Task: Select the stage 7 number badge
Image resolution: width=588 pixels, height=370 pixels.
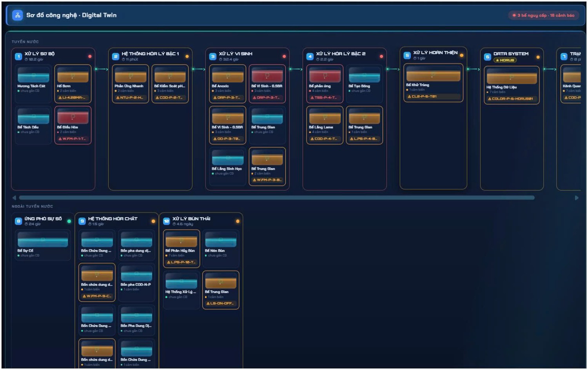Action: pos(564,56)
